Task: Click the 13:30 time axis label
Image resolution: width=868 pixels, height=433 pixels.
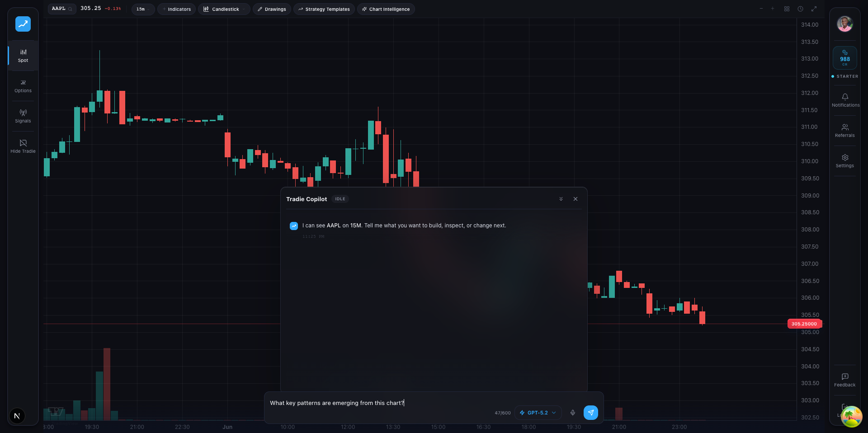Action: point(393,427)
